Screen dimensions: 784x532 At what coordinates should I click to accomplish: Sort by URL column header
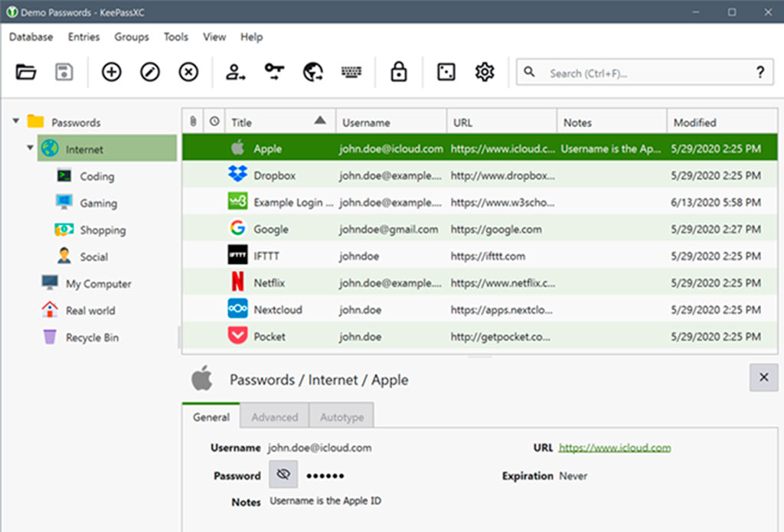[502, 122]
